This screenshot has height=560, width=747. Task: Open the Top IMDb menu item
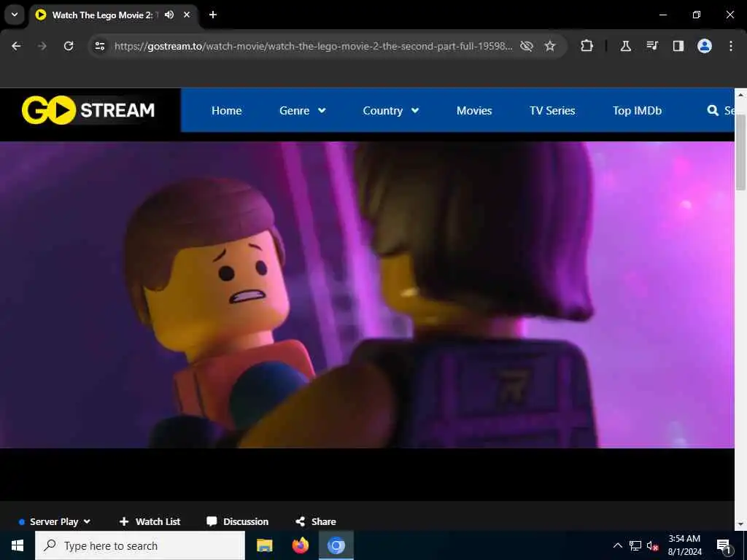(x=637, y=111)
